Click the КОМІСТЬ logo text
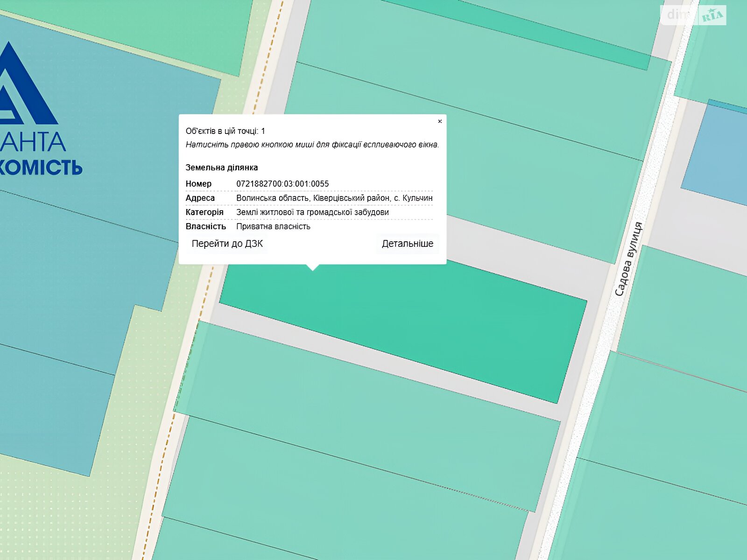Screen dimensions: 747x560 pyautogui.click(x=41, y=168)
